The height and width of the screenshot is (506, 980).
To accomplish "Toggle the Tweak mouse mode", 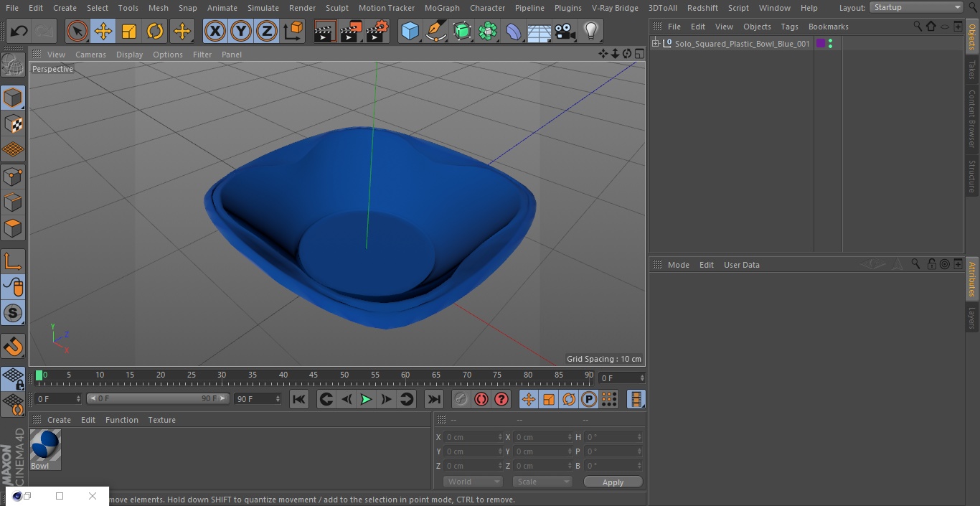I will [x=13, y=287].
